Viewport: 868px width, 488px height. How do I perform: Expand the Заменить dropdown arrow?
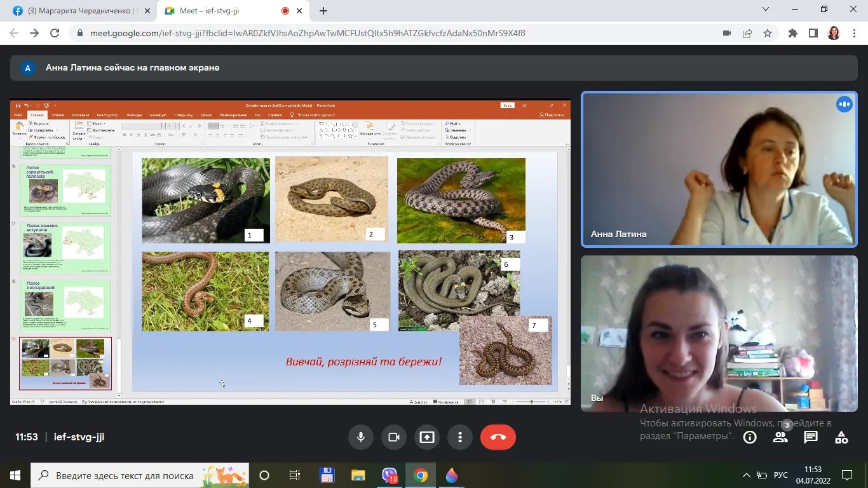coord(471,130)
